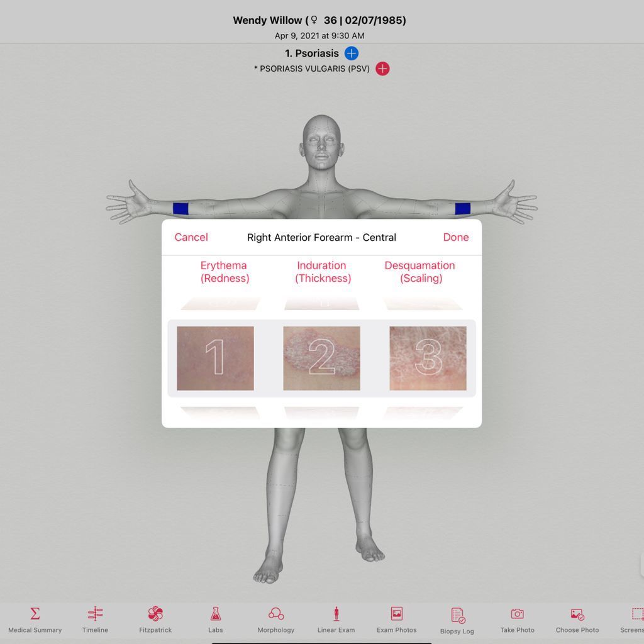
Task: Open the Biopsy Log icon
Action: click(x=457, y=615)
